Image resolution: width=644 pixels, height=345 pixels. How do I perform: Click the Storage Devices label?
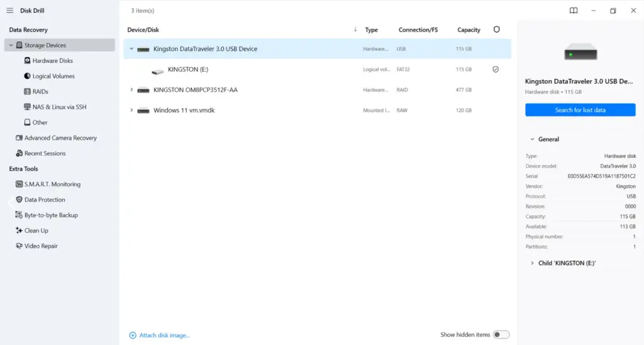pos(45,45)
